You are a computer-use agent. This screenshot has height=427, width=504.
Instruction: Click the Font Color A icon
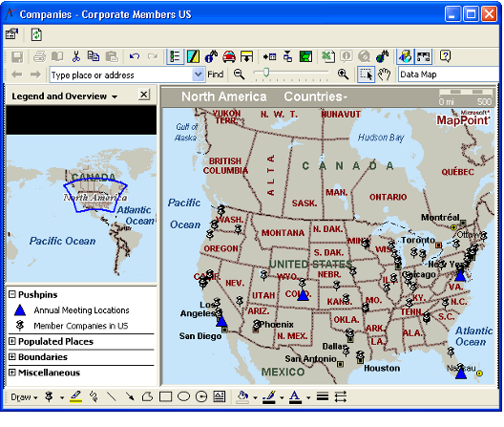click(295, 396)
